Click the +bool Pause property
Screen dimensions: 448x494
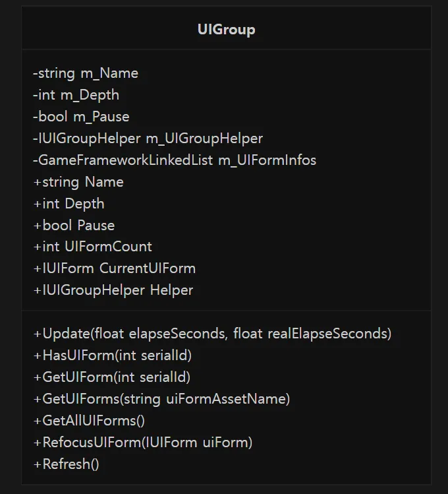click(x=74, y=226)
